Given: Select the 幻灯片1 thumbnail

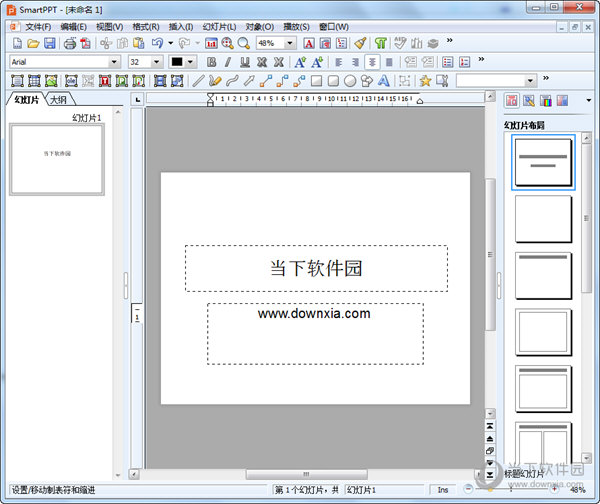Looking at the screenshot, I should tap(57, 159).
